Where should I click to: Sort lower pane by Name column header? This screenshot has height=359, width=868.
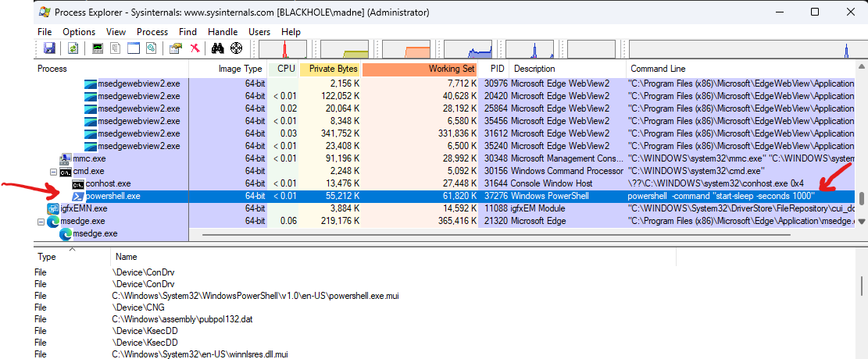[393, 257]
